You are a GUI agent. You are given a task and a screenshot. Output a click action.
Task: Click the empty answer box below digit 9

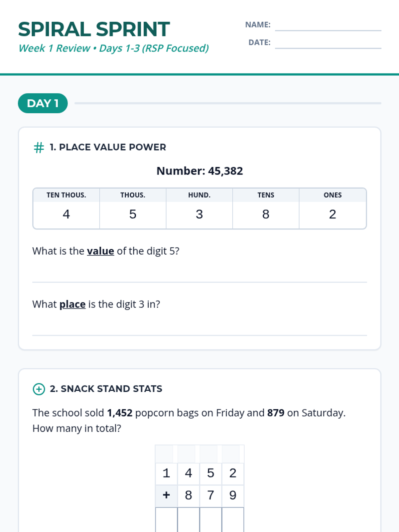point(233,519)
